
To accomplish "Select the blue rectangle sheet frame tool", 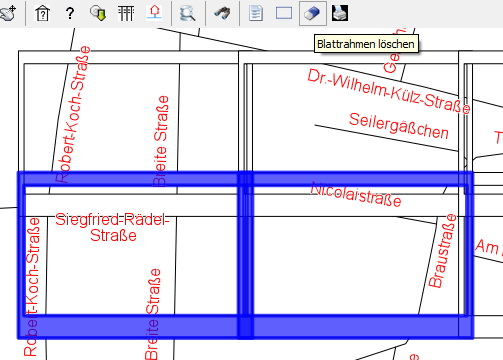I will click(284, 13).
